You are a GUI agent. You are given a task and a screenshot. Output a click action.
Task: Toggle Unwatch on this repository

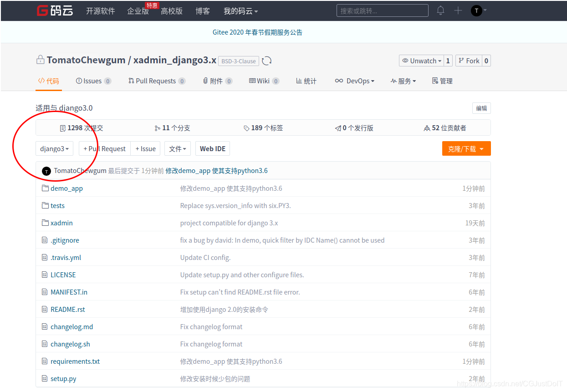pyautogui.click(x=421, y=61)
